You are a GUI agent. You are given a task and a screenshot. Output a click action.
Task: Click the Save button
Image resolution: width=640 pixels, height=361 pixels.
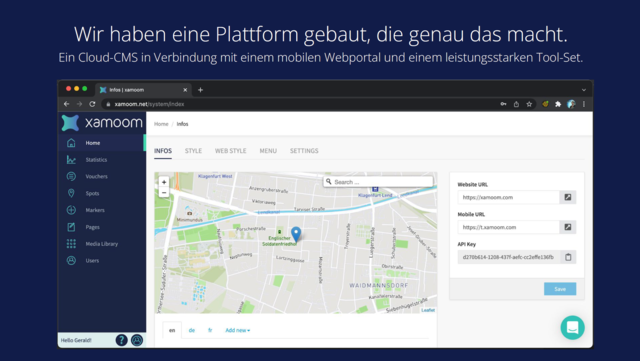[x=560, y=289]
